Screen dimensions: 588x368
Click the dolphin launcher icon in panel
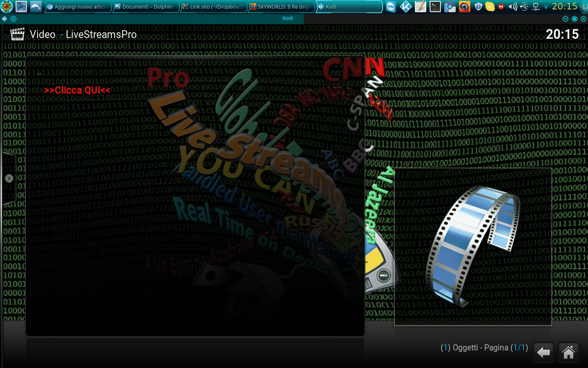(x=36, y=7)
